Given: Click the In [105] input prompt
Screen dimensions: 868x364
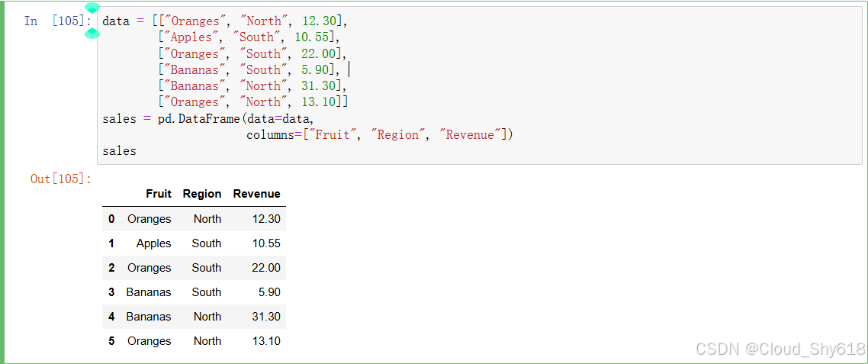Looking at the screenshot, I should point(57,21).
